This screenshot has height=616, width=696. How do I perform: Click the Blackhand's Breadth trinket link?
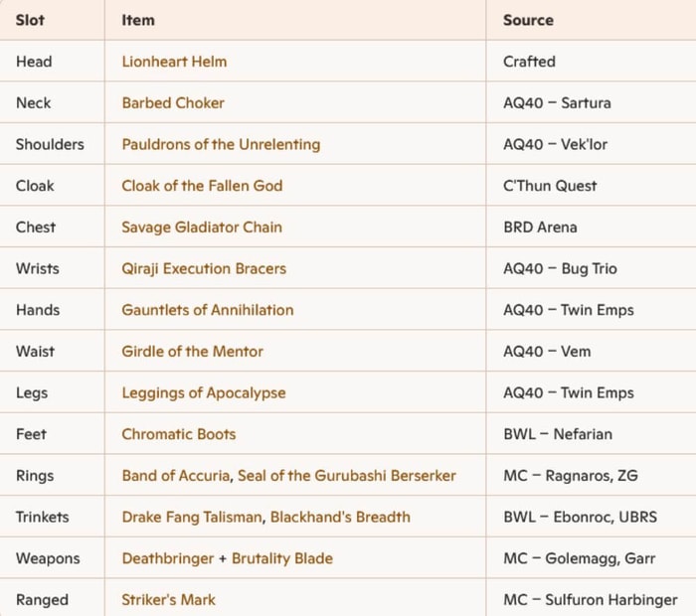(x=340, y=518)
